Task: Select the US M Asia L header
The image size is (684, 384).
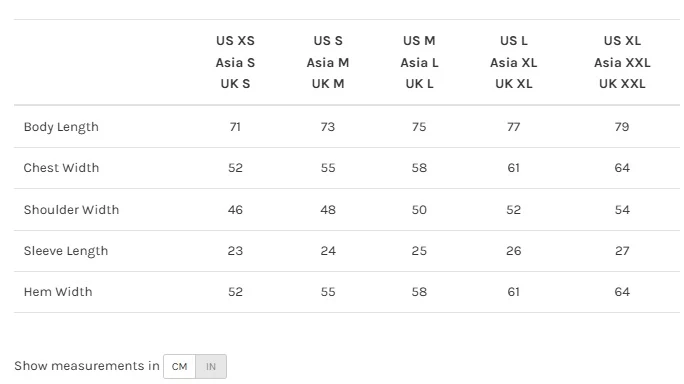Action: point(419,62)
